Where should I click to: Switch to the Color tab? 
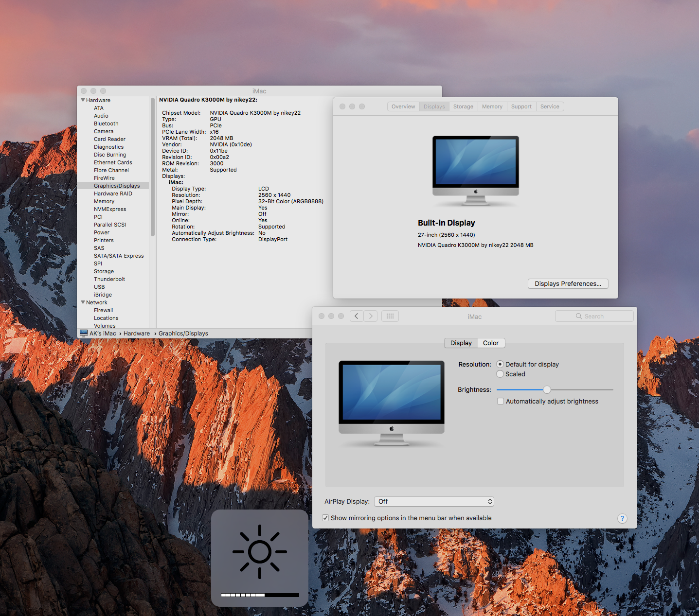click(491, 343)
